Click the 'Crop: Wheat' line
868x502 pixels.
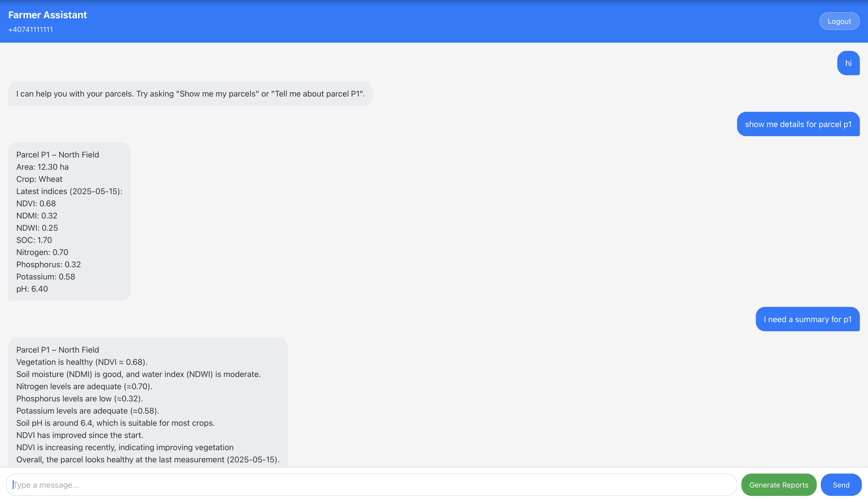[39, 179]
